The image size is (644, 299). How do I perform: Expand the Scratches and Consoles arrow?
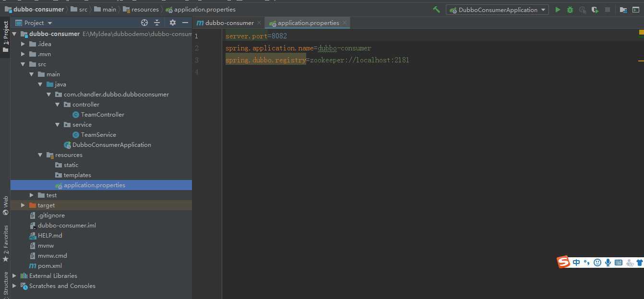(x=14, y=286)
